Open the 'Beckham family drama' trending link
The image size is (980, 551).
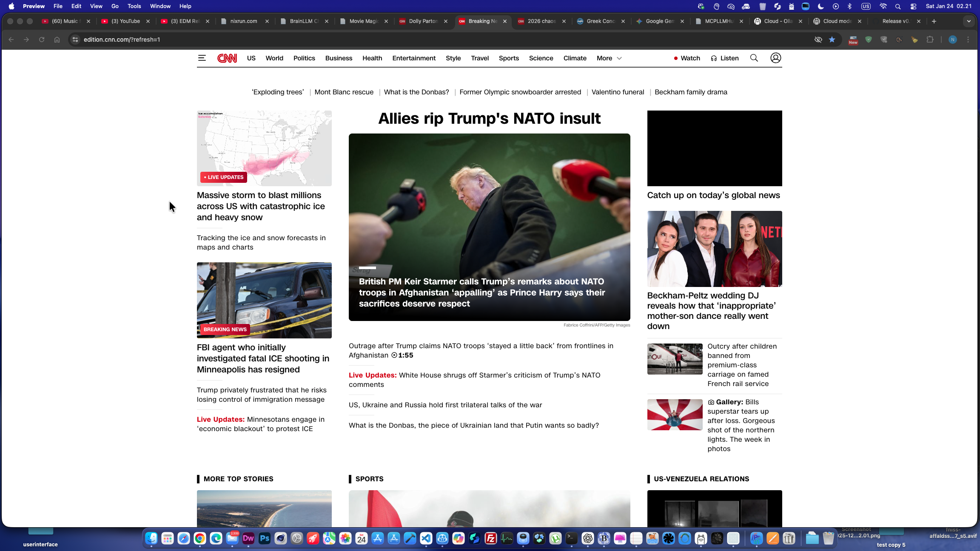point(691,92)
